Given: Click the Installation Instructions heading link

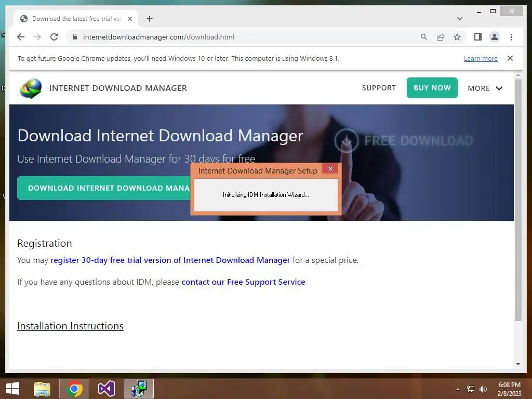Looking at the screenshot, I should (70, 326).
